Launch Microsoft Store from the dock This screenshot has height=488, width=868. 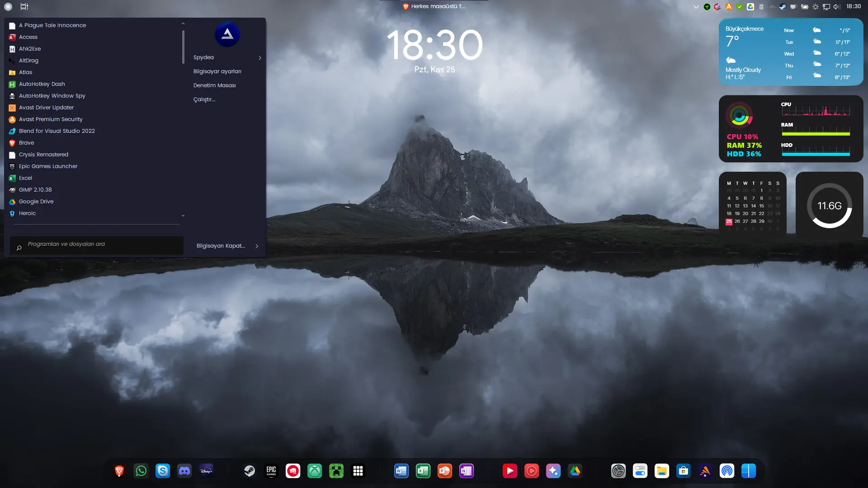tap(684, 471)
